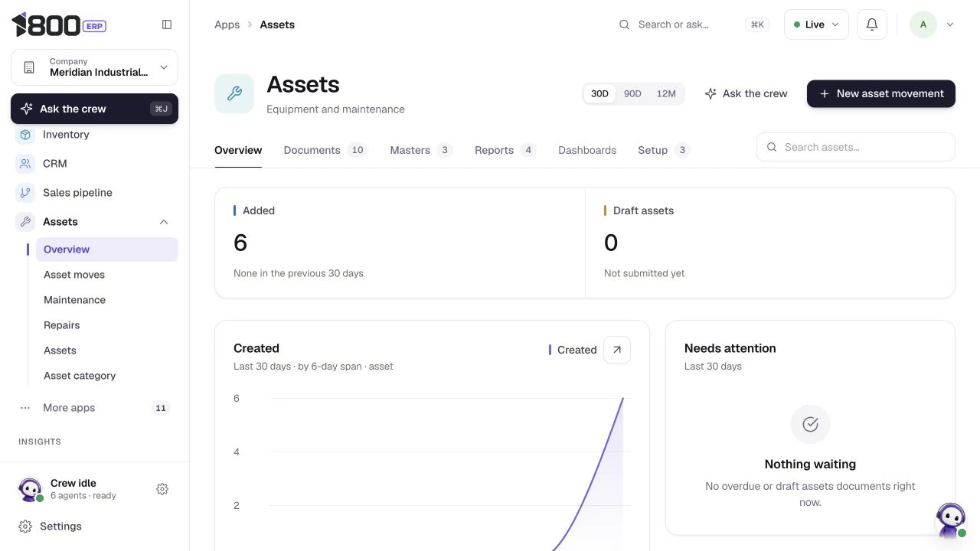Switch to the Documents tab
The image size is (980, 551).
click(x=325, y=150)
